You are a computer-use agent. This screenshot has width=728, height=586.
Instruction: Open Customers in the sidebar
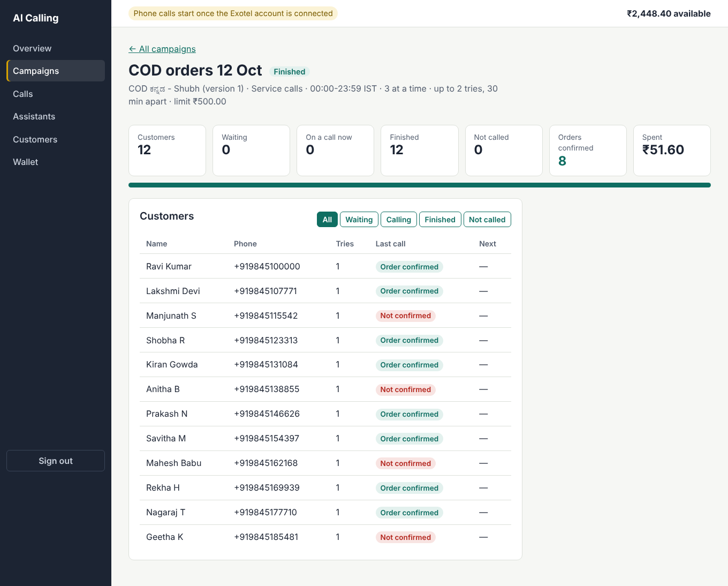pyautogui.click(x=56, y=139)
